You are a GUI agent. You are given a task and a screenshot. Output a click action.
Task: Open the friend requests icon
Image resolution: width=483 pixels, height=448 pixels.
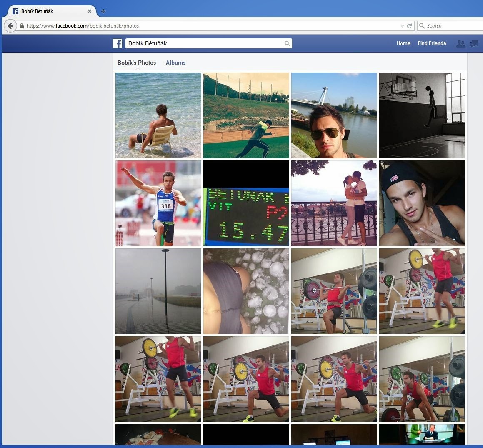click(x=460, y=43)
